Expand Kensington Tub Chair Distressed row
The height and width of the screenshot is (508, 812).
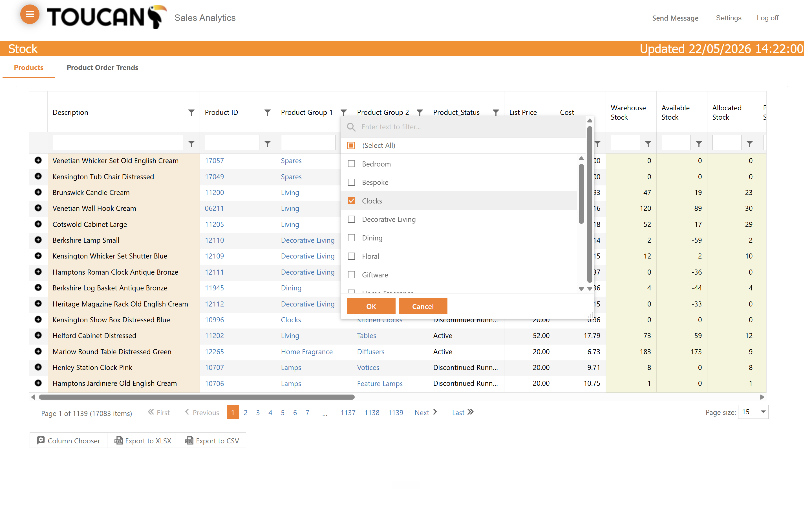(38, 176)
